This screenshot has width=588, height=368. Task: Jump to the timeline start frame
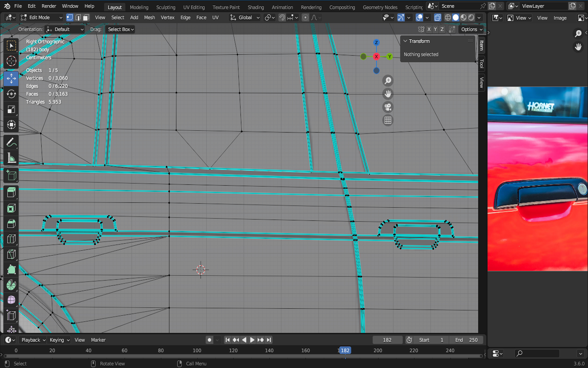click(228, 340)
